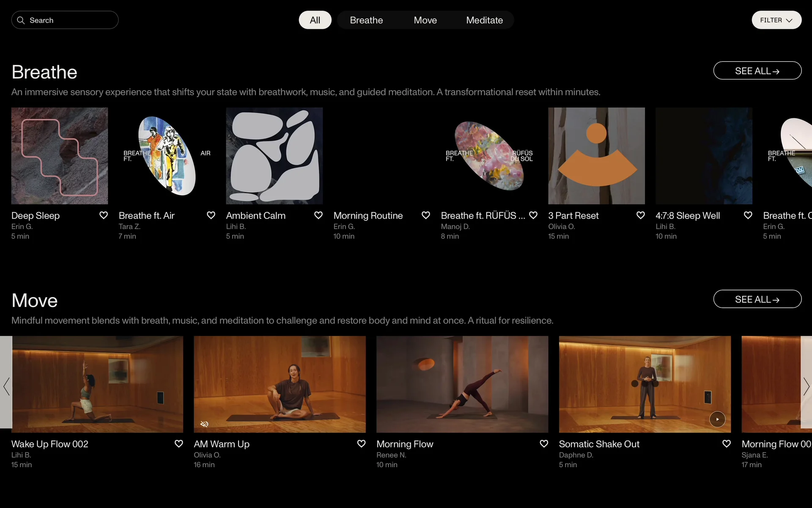
Task: Select the Move category tab
Action: click(425, 20)
